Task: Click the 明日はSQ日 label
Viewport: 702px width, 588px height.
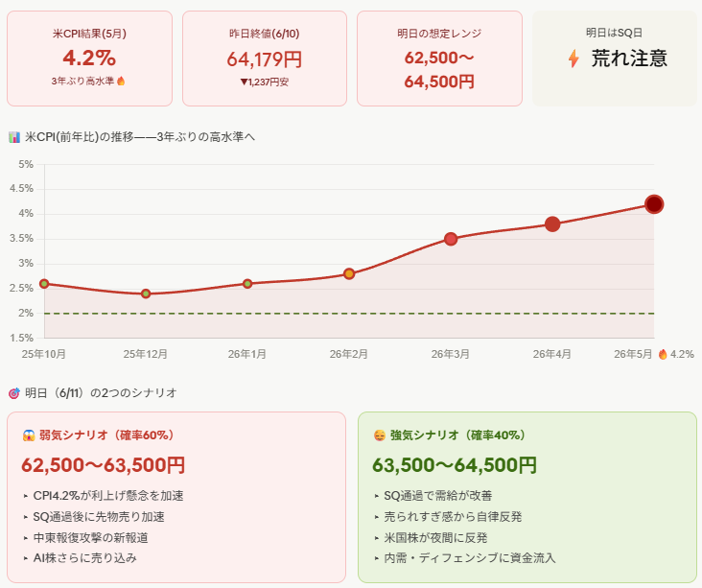Action: click(x=614, y=33)
